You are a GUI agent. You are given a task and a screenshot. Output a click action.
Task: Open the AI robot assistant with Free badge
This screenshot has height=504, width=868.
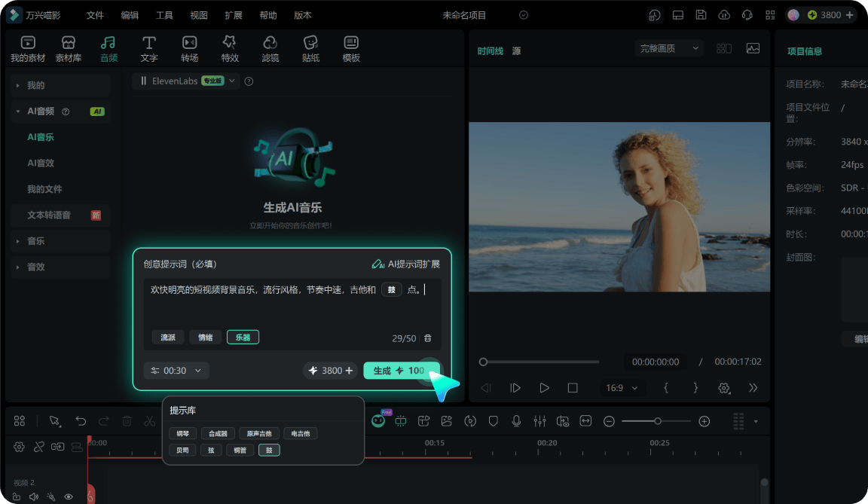pos(379,420)
